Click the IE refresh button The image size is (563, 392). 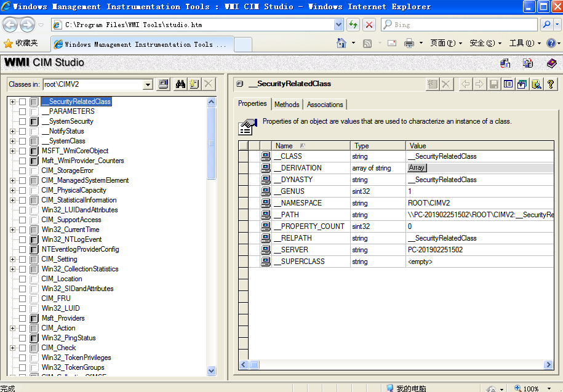point(353,25)
